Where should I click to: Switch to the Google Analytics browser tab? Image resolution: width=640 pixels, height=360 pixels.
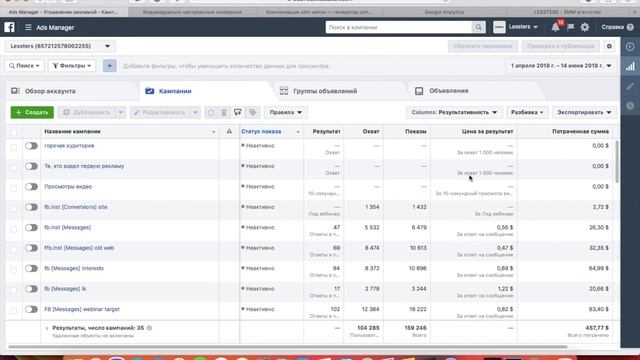click(x=444, y=12)
